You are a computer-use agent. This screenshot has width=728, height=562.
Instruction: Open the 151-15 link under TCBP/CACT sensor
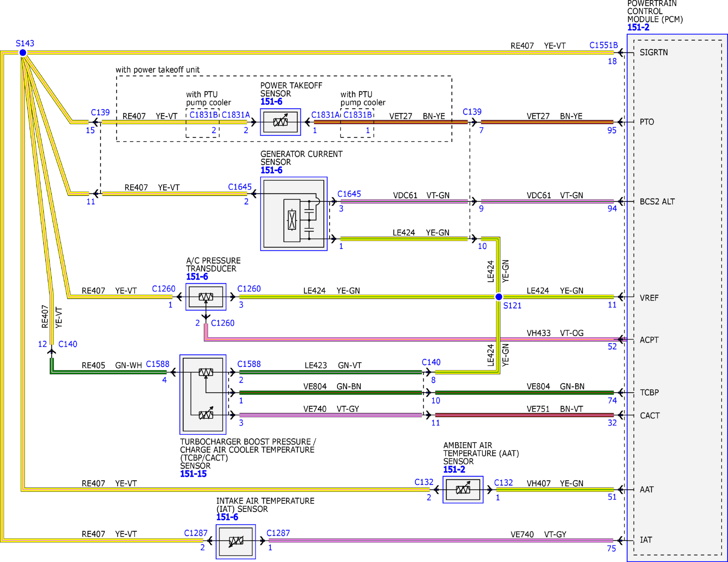(193, 474)
